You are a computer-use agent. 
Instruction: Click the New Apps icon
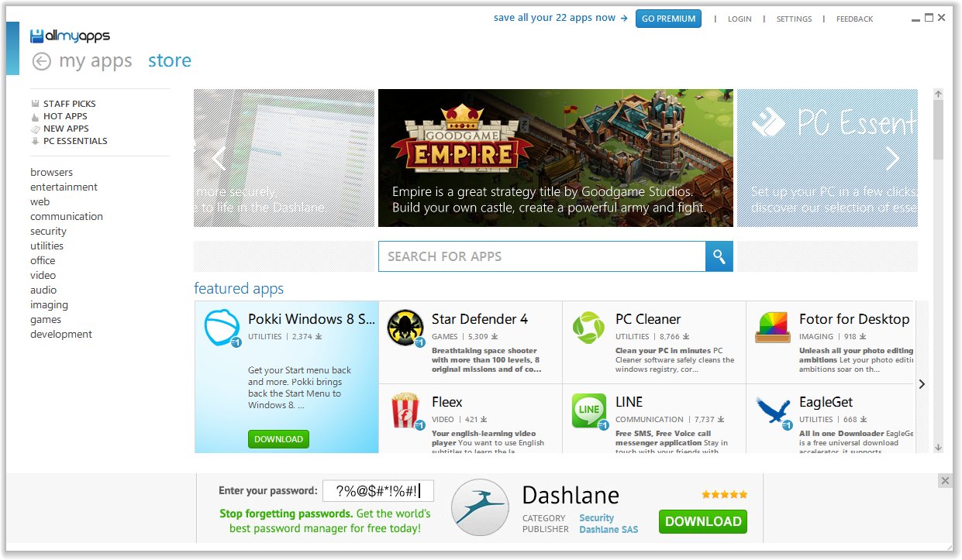click(35, 129)
